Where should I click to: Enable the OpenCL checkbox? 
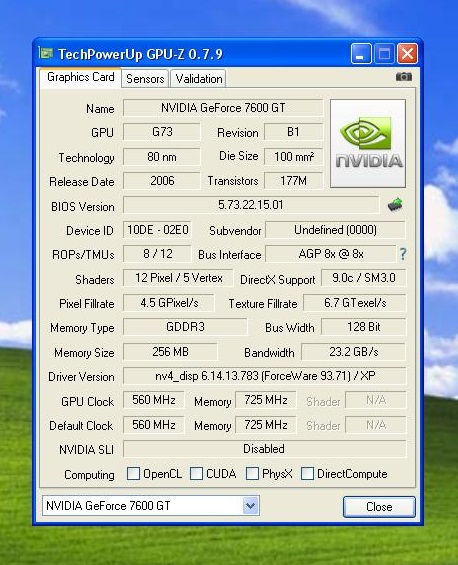click(133, 473)
